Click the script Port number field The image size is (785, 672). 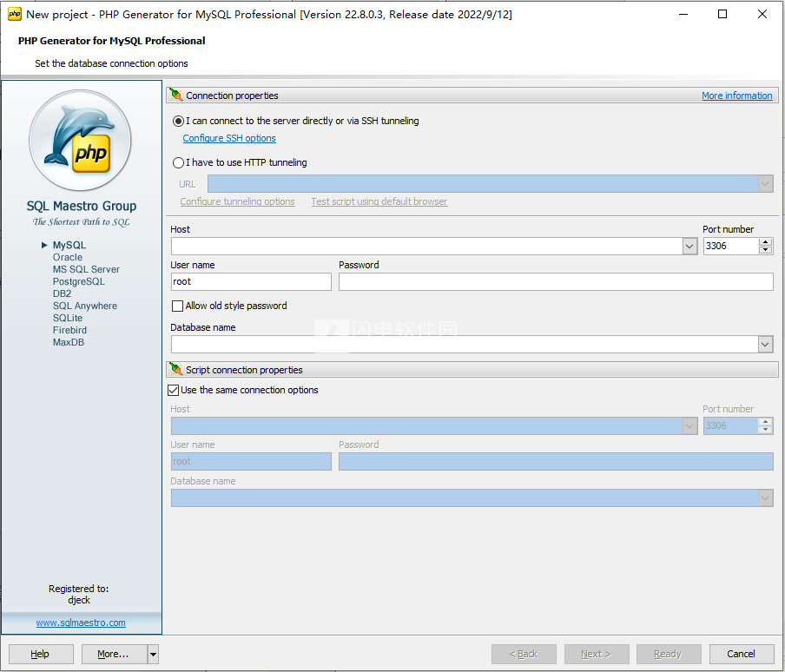coord(731,425)
